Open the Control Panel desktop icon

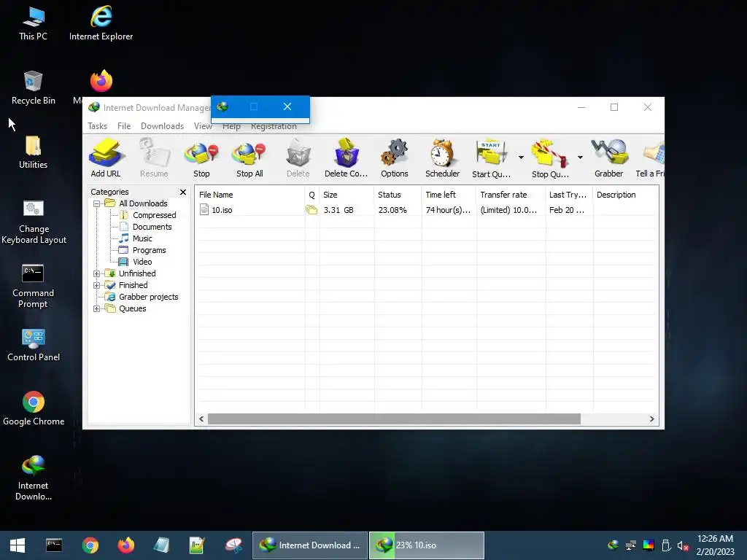point(34,345)
